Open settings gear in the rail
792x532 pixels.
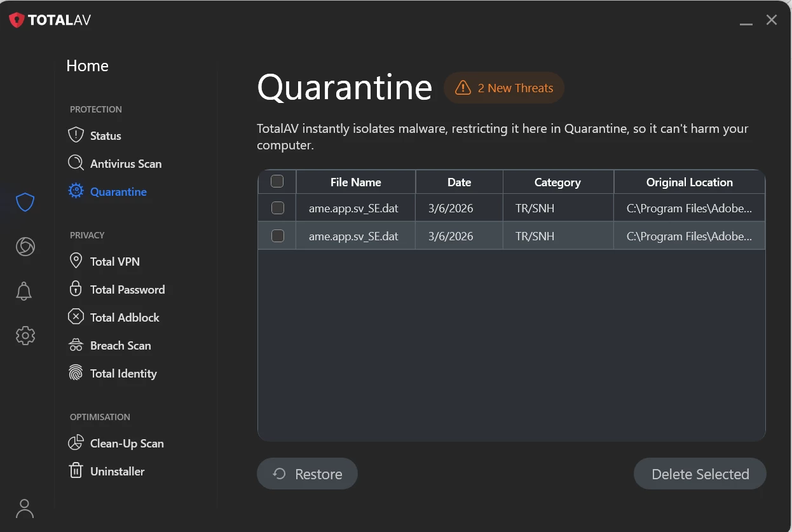tap(25, 336)
